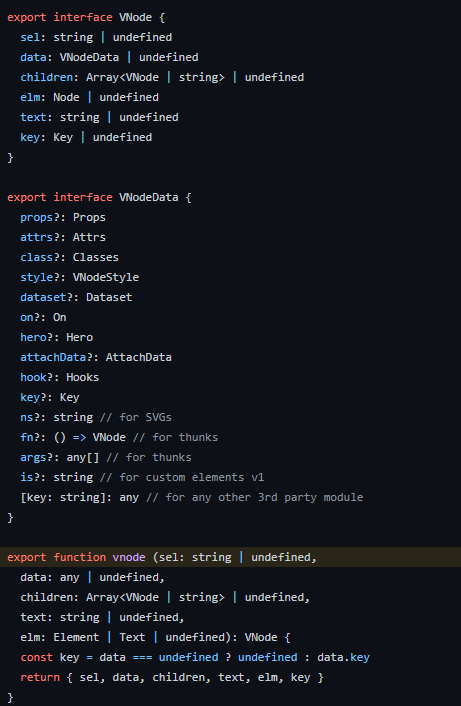Click the 'class?: Classes' line
Screen dimensions: 461x706
click(70, 258)
